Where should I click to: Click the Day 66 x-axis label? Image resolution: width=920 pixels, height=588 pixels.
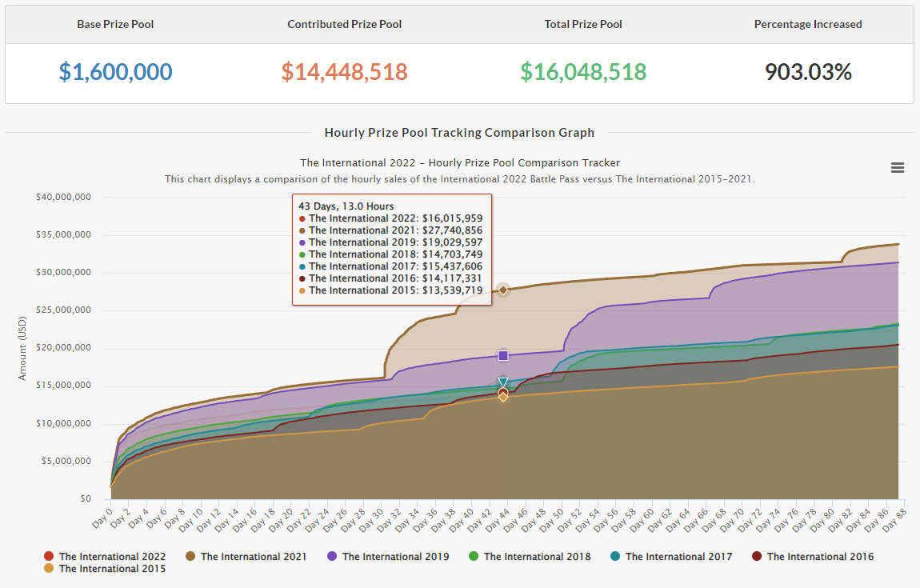coord(696,520)
